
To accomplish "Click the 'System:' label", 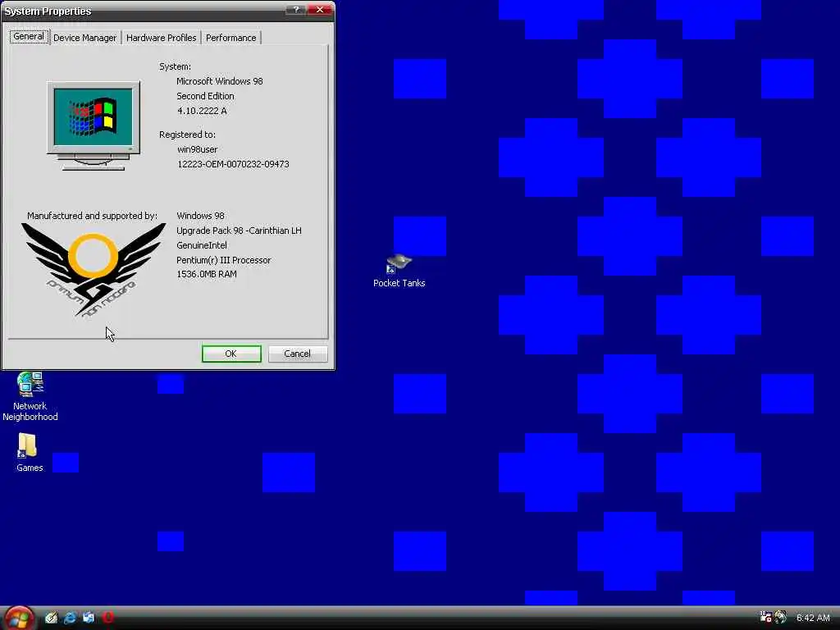I will pos(176,66).
